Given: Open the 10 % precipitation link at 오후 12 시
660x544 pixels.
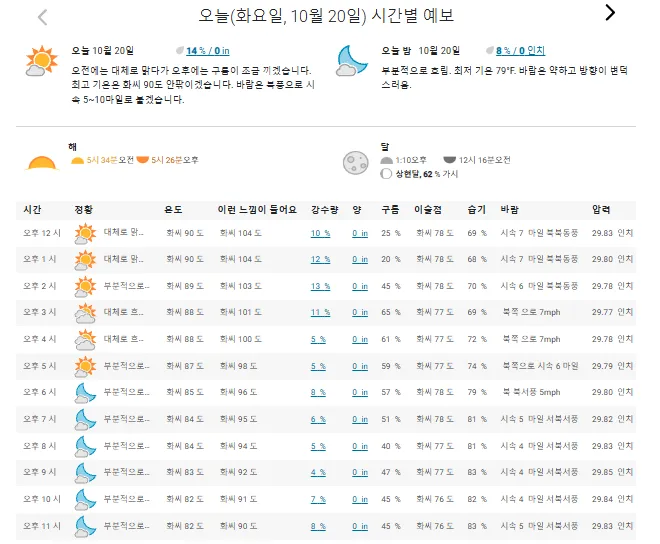Looking at the screenshot, I should click(320, 234).
